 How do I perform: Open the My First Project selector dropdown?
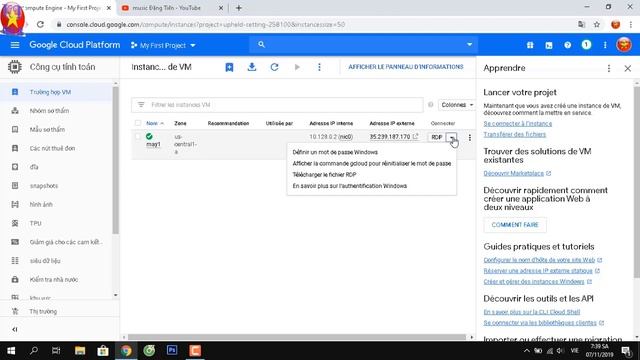(x=163, y=45)
